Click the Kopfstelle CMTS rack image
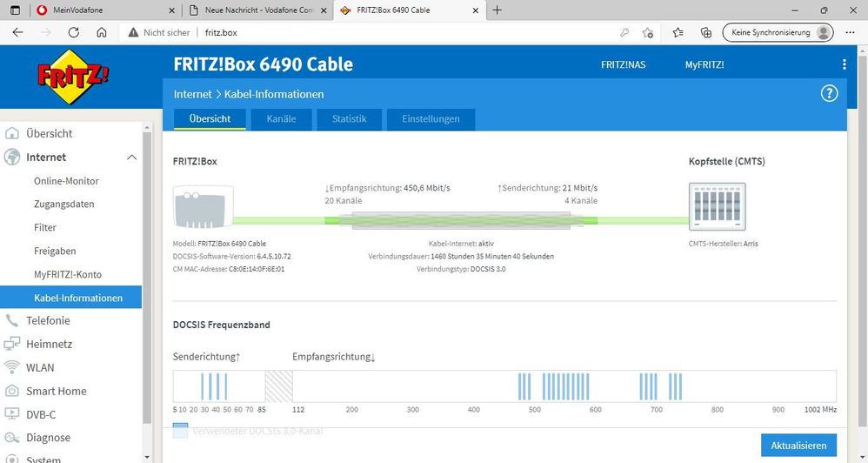The height and width of the screenshot is (463, 868). (x=717, y=206)
